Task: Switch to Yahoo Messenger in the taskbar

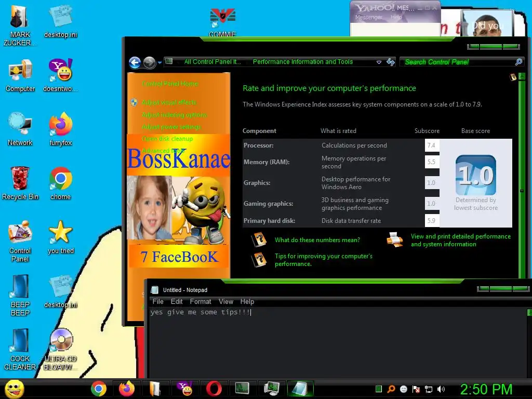Action: pos(185,389)
